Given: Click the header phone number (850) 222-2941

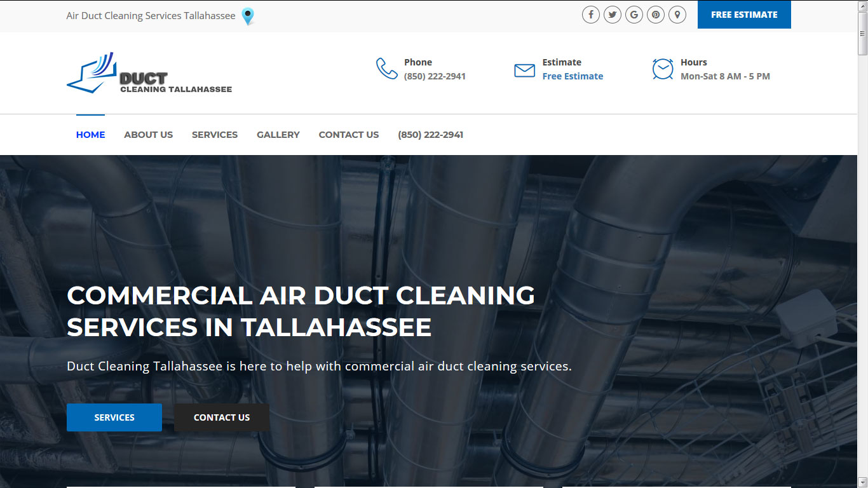Looking at the screenshot, I should pyautogui.click(x=435, y=76).
